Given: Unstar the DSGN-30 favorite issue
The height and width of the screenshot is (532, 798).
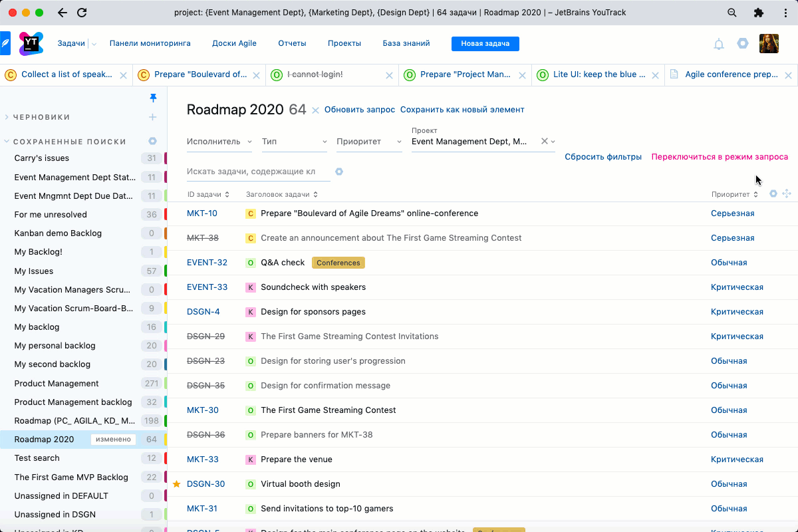Looking at the screenshot, I should [176, 483].
